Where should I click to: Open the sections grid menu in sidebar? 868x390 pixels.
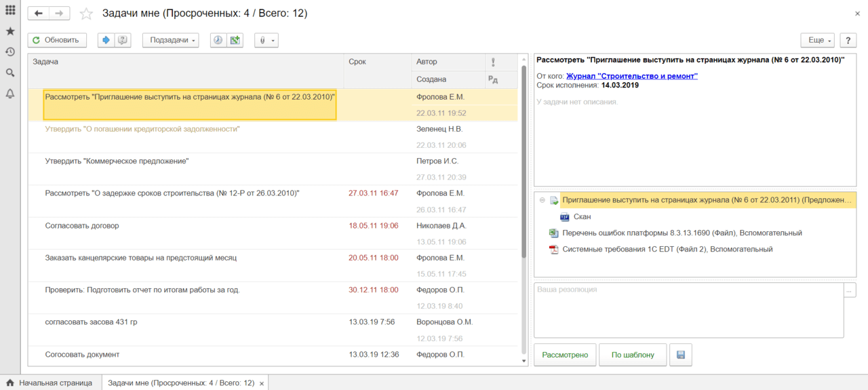tap(10, 11)
